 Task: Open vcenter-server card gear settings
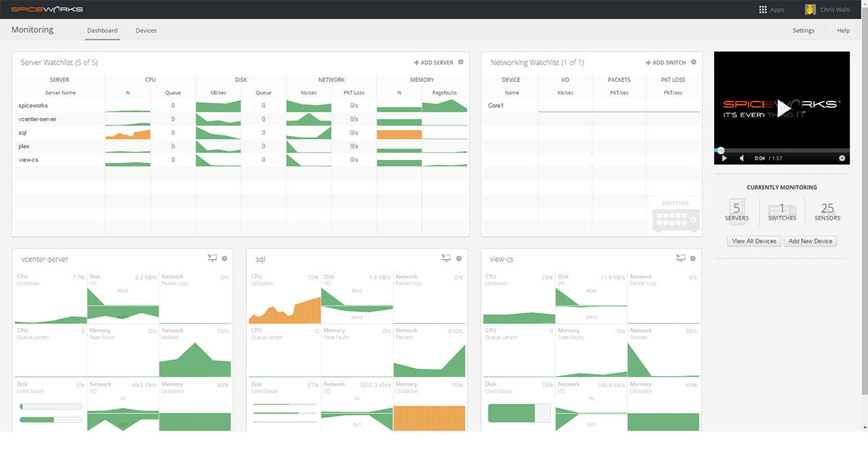click(224, 258)
